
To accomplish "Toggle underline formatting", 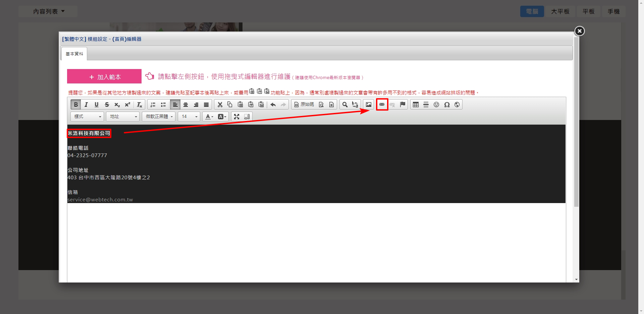I will coord(97,105).
